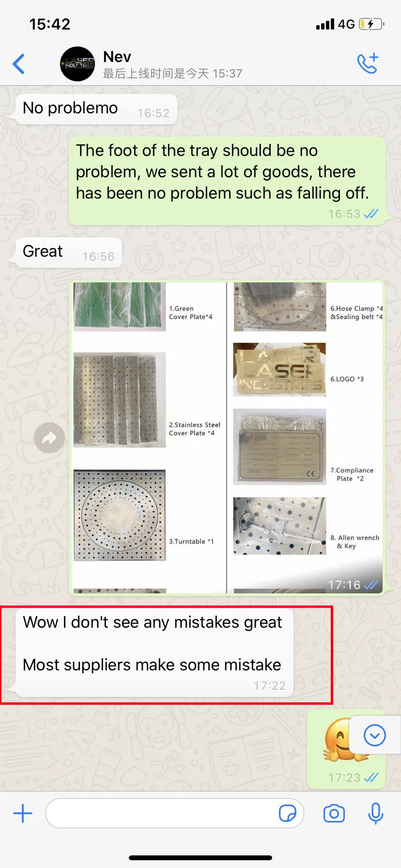Image resolution: width=401 pixels, height=868 pixels.
Task: Open attachments with the plus icon
Action: pyautogui.click(x=23, y=813)
